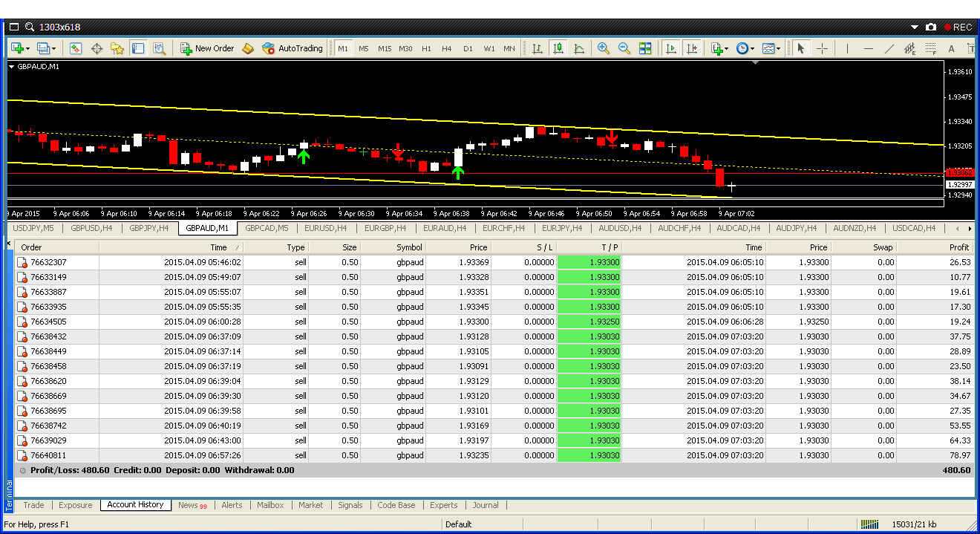
Task: Open the Strategy Tester icon
Action: click(x=159, y=48)
